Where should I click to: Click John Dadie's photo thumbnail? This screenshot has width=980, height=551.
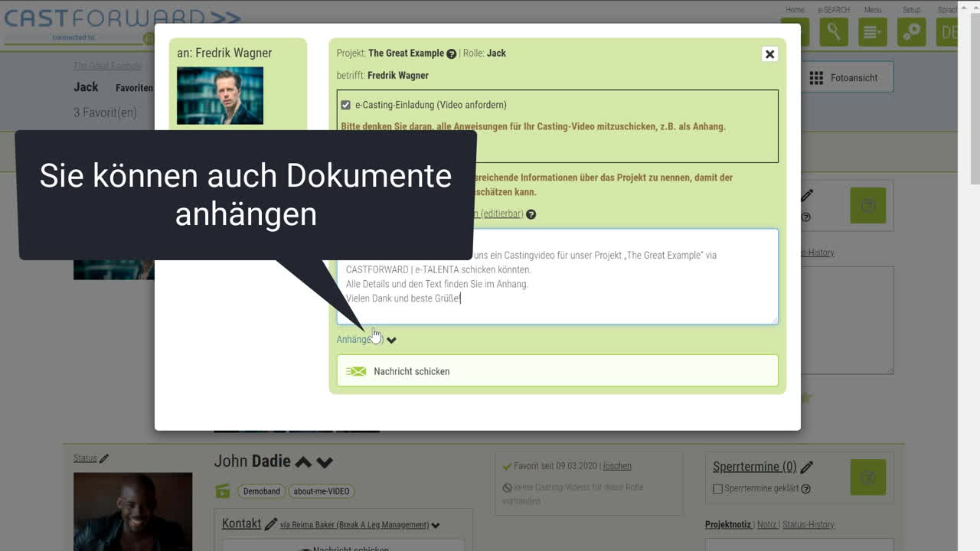132,511
